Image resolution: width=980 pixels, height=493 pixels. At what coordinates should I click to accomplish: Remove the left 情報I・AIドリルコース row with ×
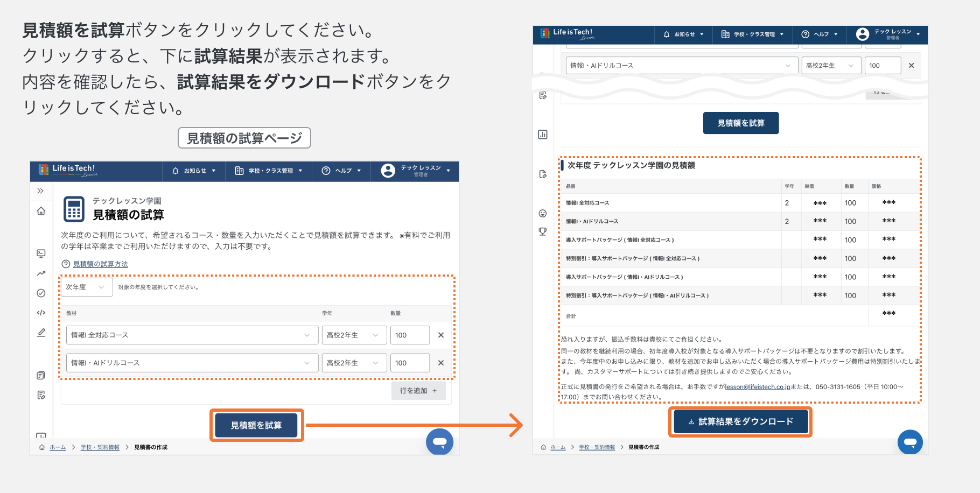tap(441, 363)
